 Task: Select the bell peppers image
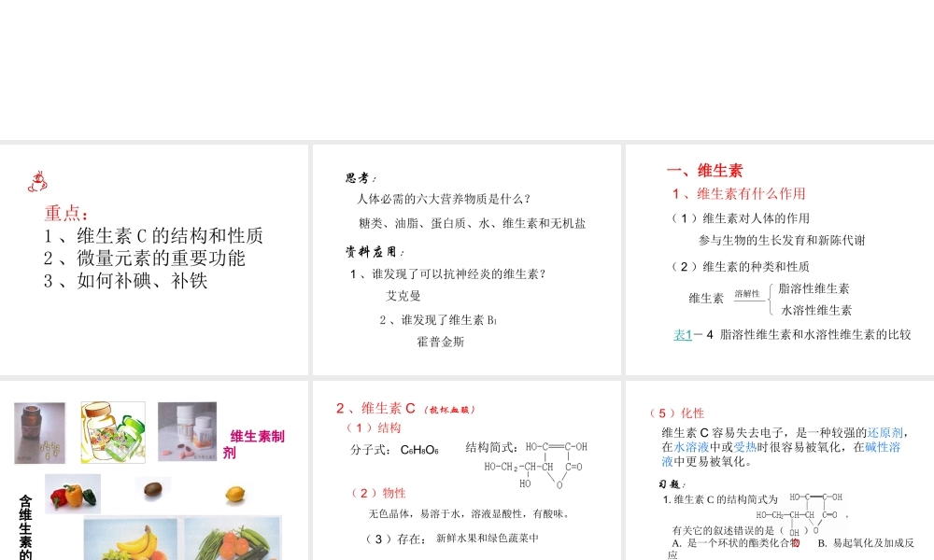(72, 492)
